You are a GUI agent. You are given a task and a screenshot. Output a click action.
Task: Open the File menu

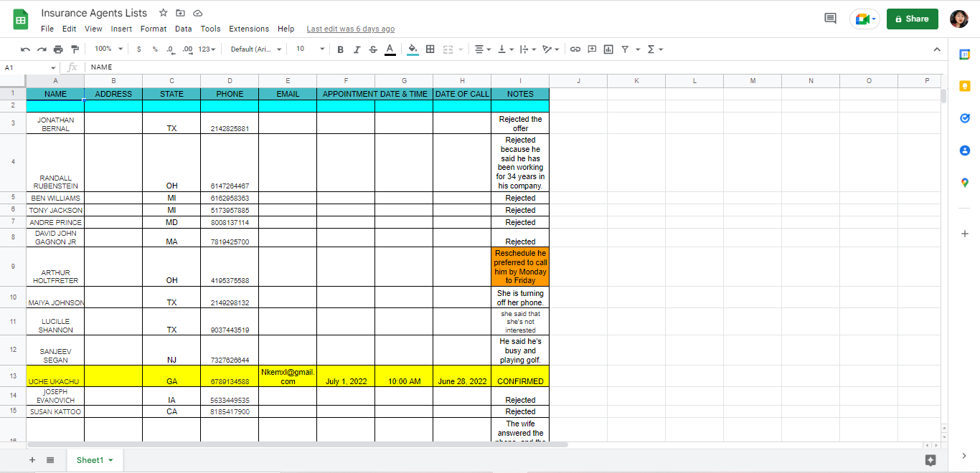click(47, 29)
